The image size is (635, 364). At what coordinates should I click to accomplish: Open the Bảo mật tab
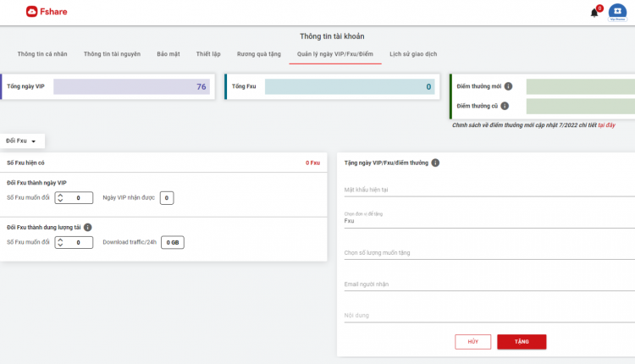tap(168, 54)
